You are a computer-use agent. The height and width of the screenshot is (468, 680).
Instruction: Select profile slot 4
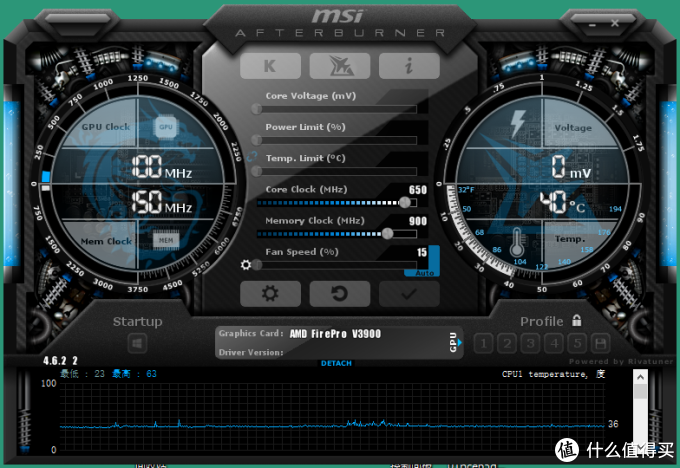point(554,344)
